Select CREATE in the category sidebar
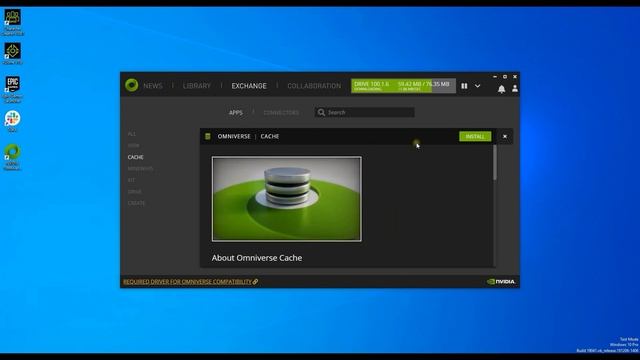Screen dimensions: 640x360 136,203
